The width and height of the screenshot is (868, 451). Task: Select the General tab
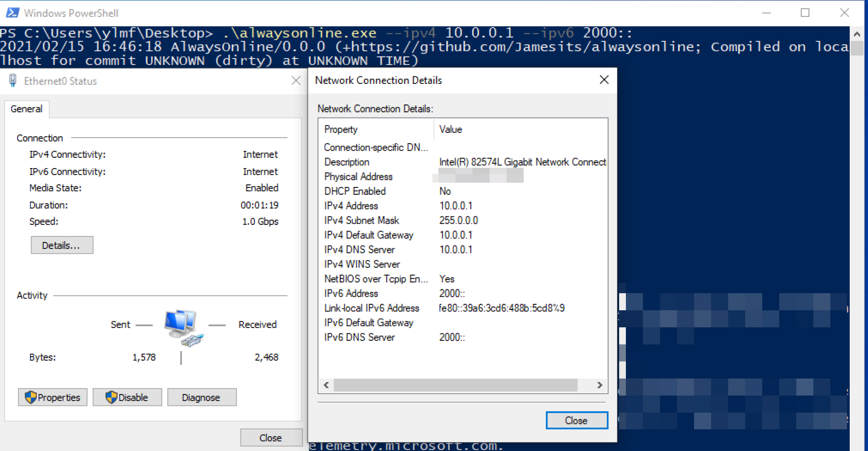[x=27, y=109]
